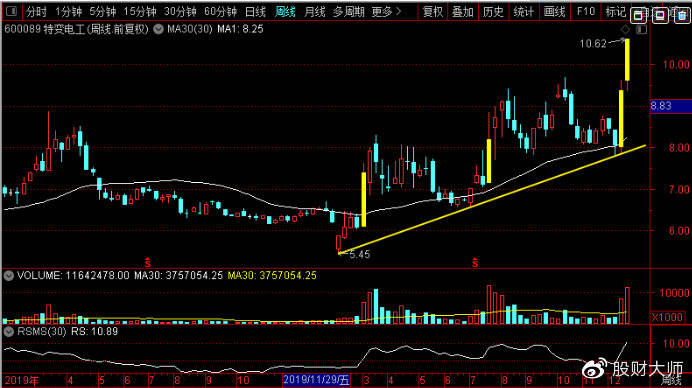This screenshot has width=692, height=388.
Task: Switch to 月线 monthly chart tab
Action: coord(315,12)
